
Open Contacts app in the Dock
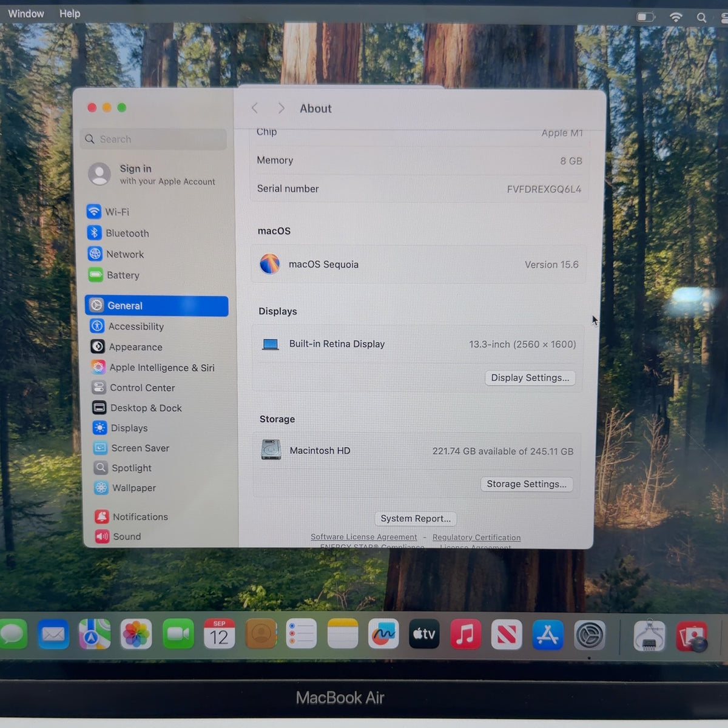click(x=261, y=635)
